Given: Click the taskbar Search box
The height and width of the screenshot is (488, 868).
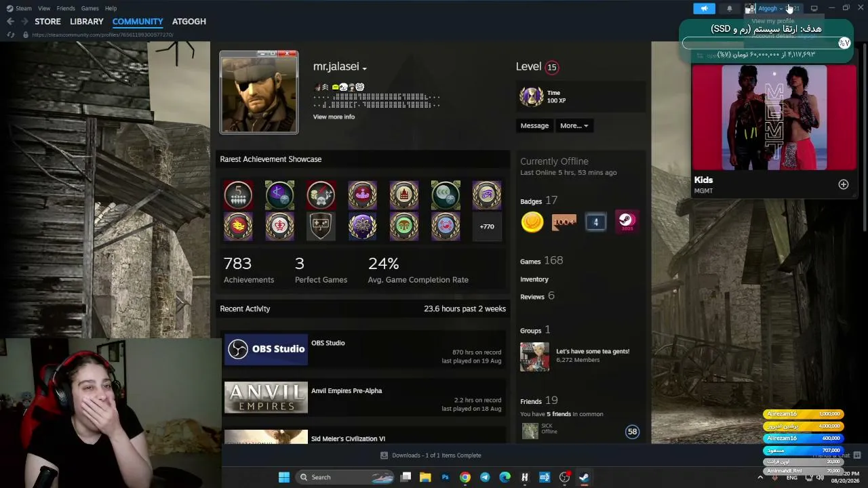Looking at the screenshot, I should (346, 477).
